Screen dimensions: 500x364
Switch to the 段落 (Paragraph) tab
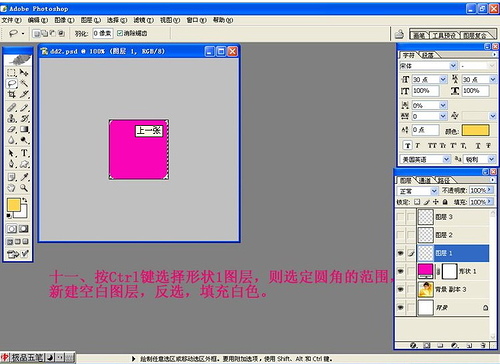click(428, 55)
